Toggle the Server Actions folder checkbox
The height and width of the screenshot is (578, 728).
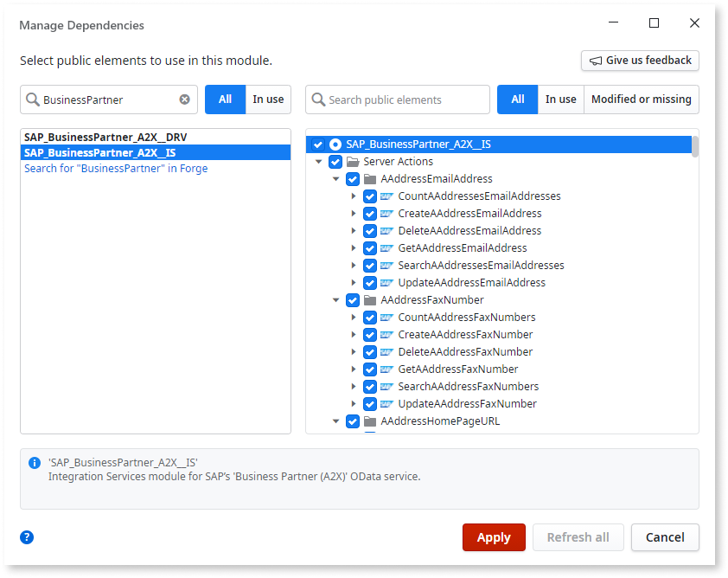click(335, 162)
